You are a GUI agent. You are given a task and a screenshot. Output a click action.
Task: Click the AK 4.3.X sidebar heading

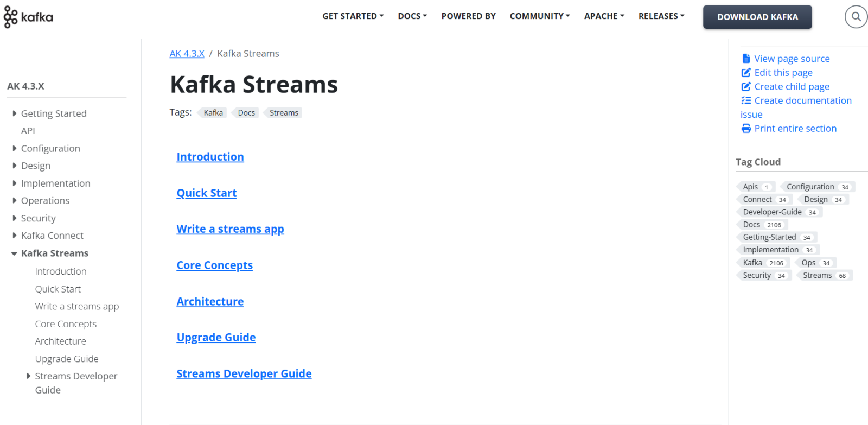pyautogui.click(x=25, y=86)
